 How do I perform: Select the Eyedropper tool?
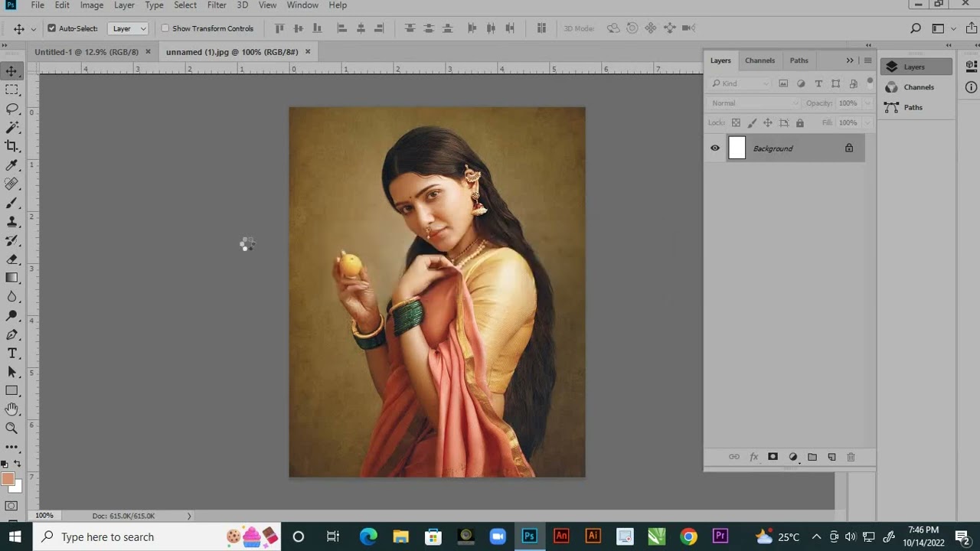click(x=11, y=165)
